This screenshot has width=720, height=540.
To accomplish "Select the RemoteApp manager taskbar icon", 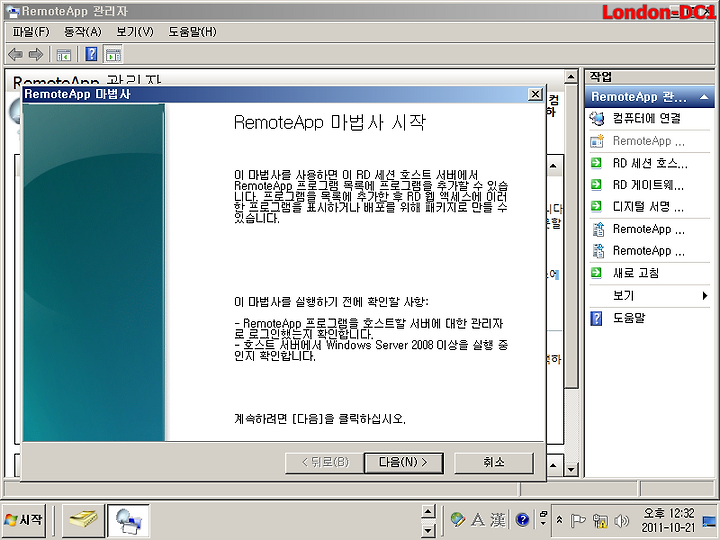I will click(129, 520).
